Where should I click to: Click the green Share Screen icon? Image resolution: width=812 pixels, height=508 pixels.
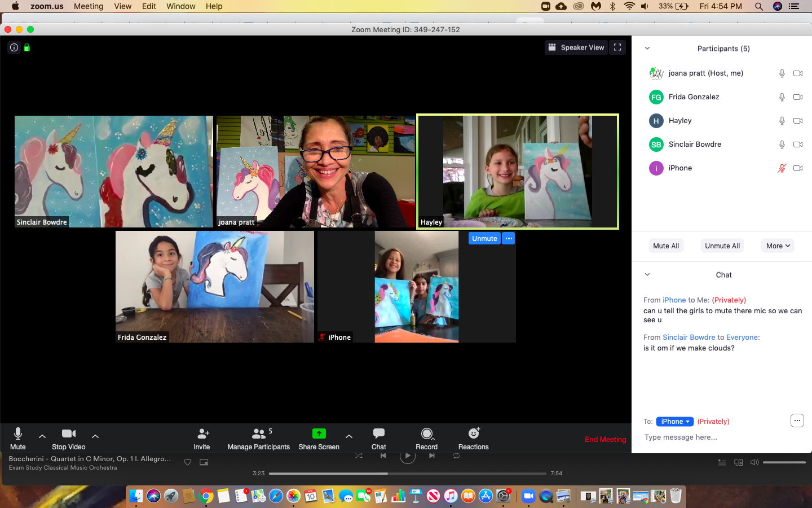319,433
